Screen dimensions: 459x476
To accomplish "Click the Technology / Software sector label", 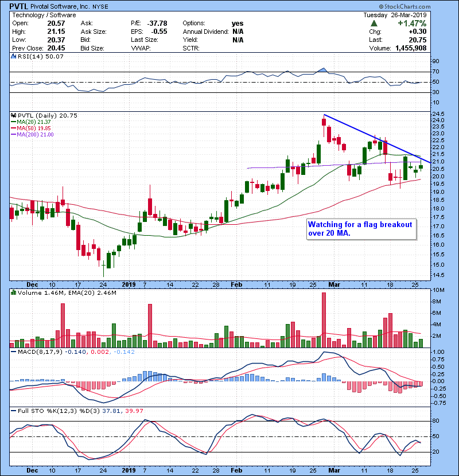I will pos(44,15).
